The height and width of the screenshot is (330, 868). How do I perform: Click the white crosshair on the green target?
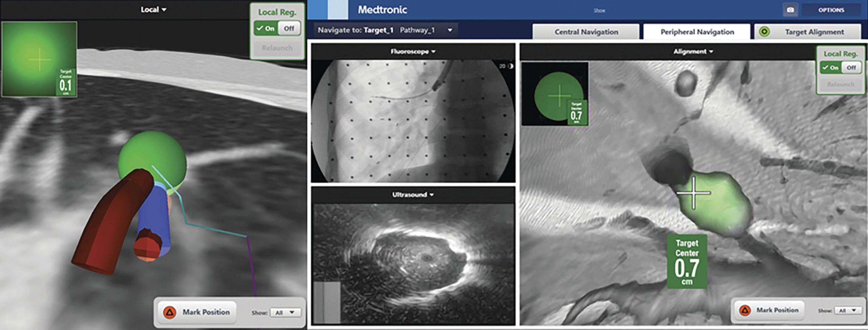(693, 193)
